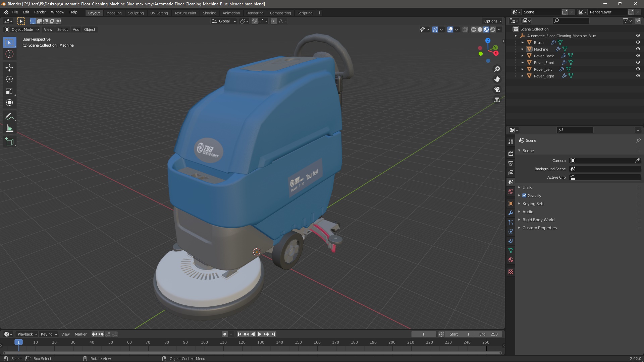This screenshot has width=644, height=362.
Task: Open the timeline Playback popover
Action: pos(27,334)
